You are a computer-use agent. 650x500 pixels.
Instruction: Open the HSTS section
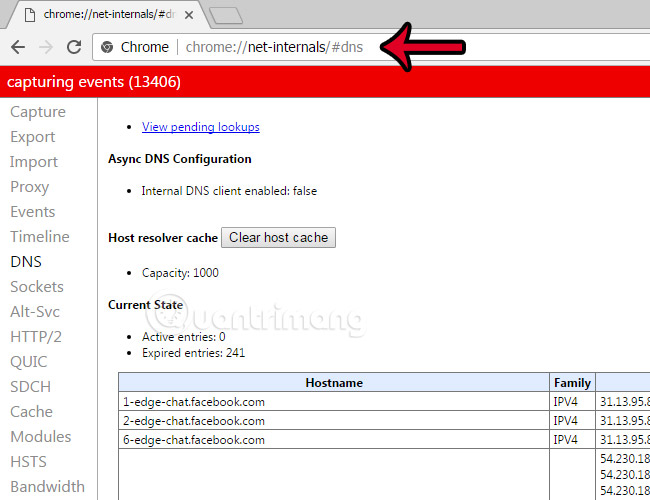coord(28,461)
